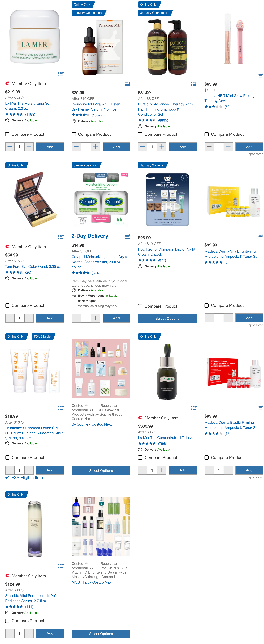Increase quantity of Perricone MD serum

tap(95, 147)
